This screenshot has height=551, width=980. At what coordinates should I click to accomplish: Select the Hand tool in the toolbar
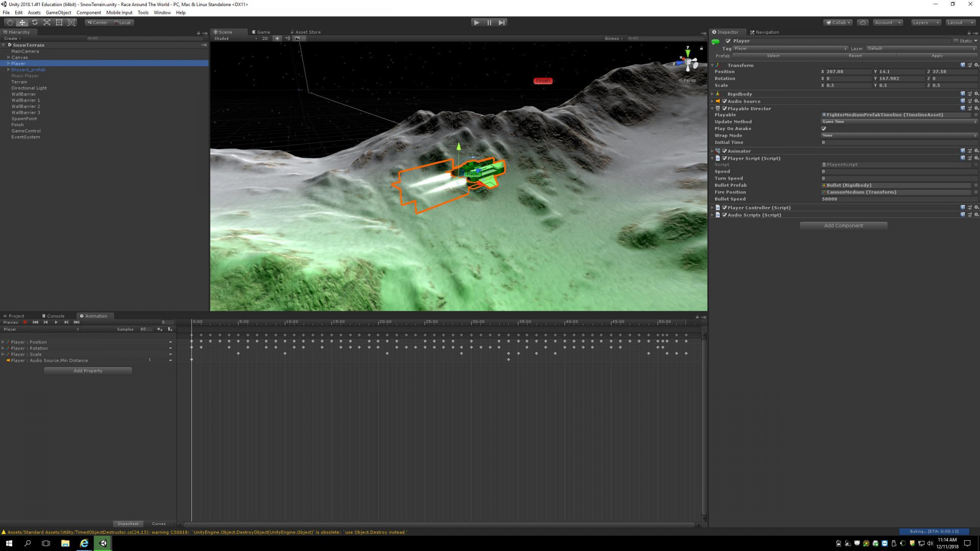(x=10, y=22)
